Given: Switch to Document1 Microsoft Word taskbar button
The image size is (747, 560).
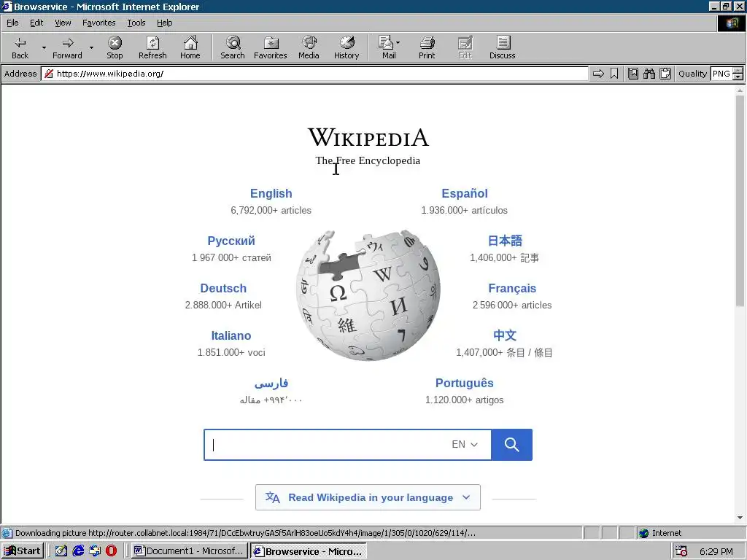Looking at the screenshot, I should (x=190, y=551).
